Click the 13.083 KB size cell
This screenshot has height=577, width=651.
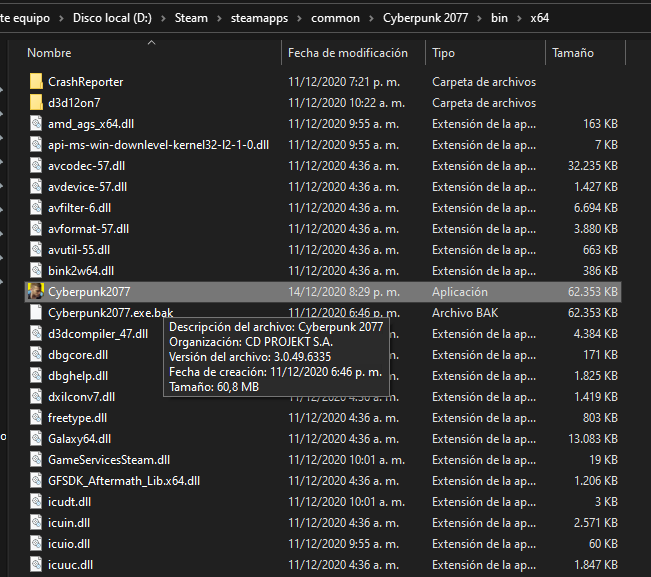(592, 438)
